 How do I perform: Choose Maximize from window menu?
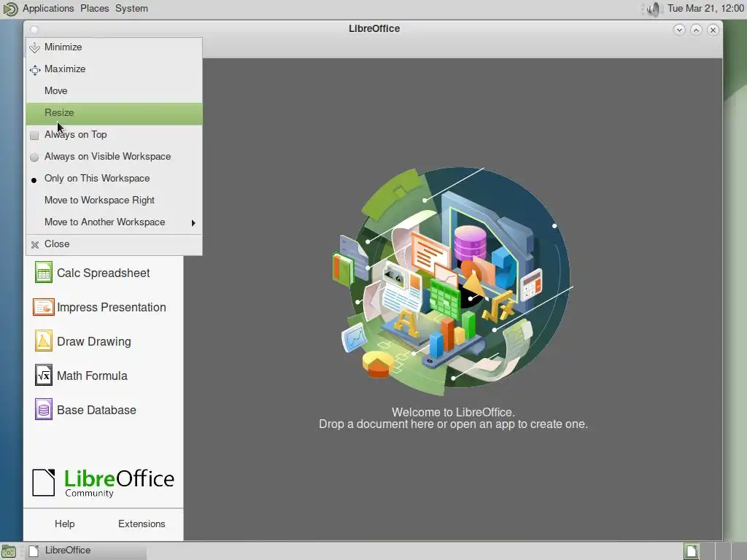114,69
